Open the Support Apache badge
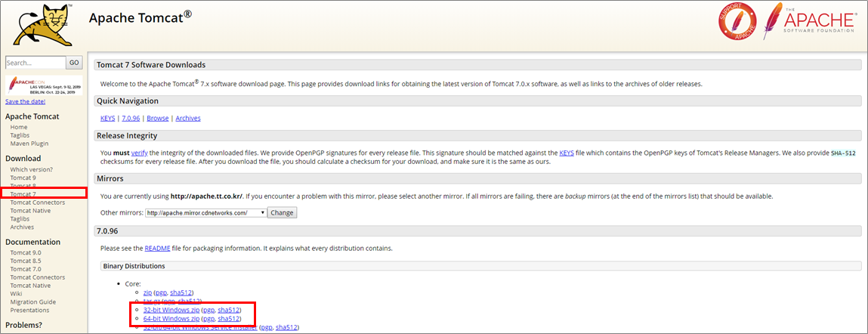 pyautogui.click(x=737, y=22)
